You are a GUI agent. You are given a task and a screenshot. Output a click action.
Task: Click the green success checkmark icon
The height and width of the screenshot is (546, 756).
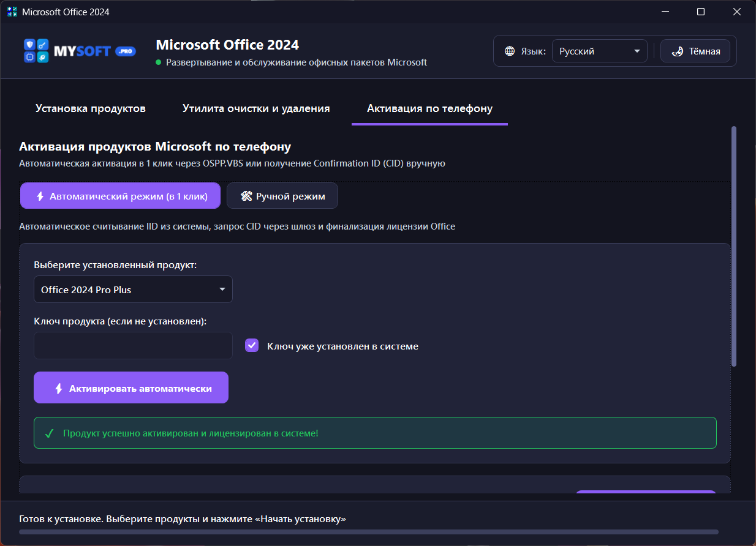50,433
